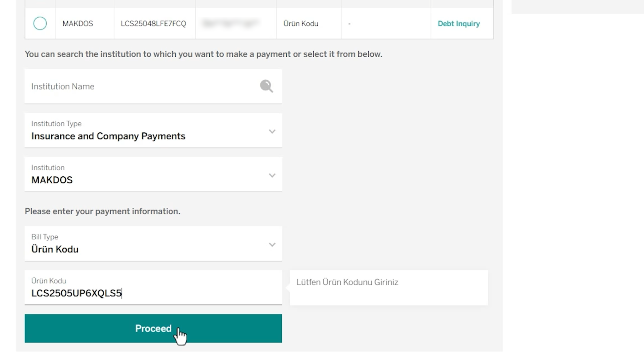Click the LCS25048LFE7FCQ code in table row
The height and width of the screenshot is (362, 644).
point(153,23)
